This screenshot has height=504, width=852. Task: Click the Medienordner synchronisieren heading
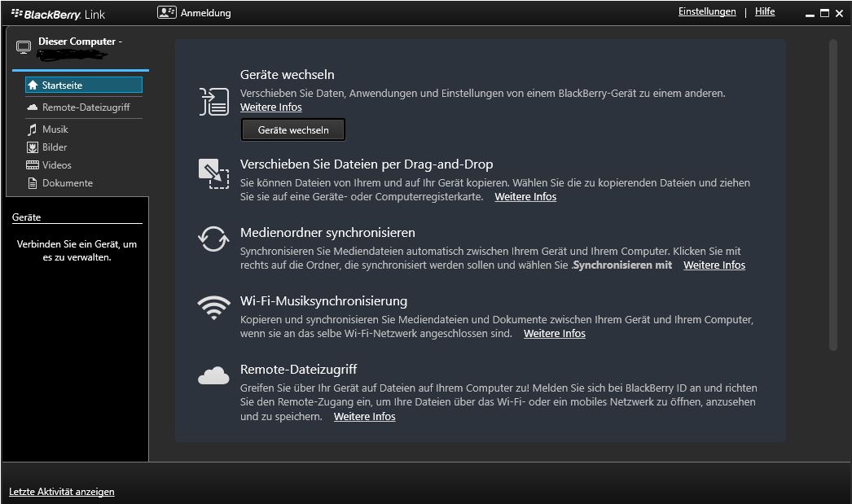coord(327,233)
